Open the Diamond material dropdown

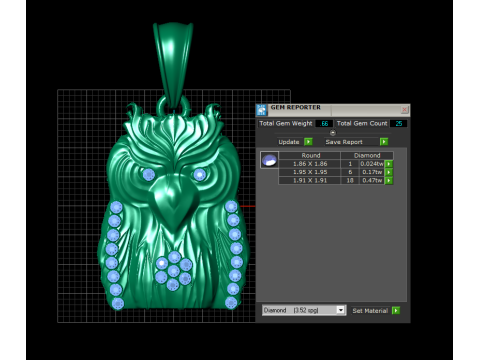[340, 310]
